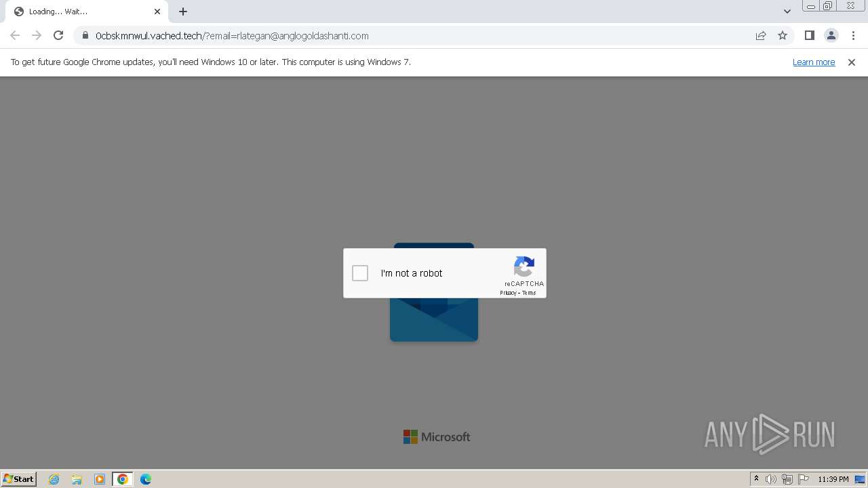Open Windows Media Player from taskbar
This screenshot has width=868, height=488.
100,479
